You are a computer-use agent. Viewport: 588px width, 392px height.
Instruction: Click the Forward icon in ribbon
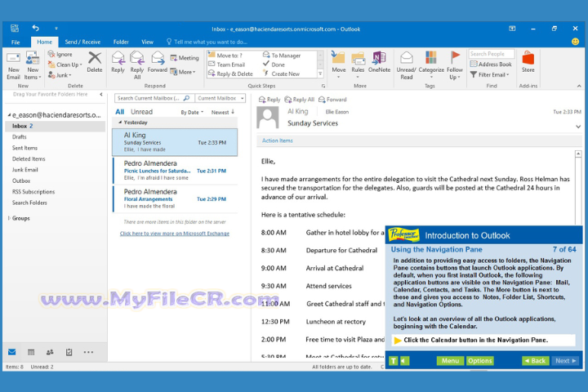coord(158,59)
